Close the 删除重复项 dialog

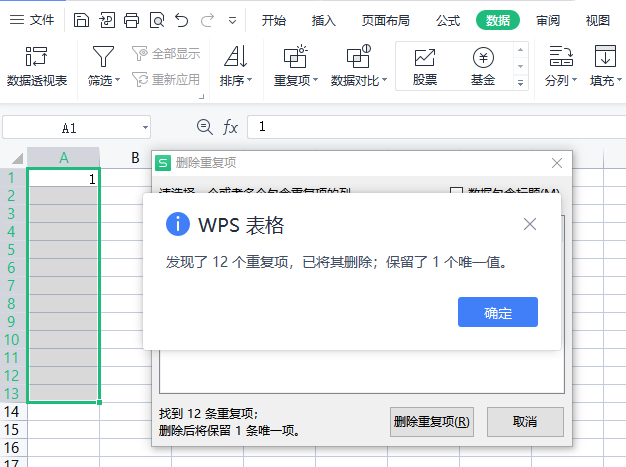[557, 163]
